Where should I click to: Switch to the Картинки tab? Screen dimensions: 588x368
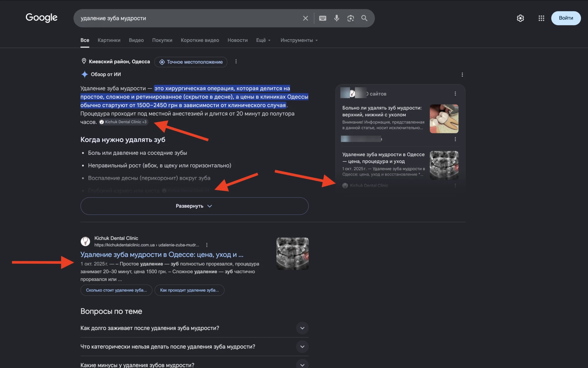point(109,40)
